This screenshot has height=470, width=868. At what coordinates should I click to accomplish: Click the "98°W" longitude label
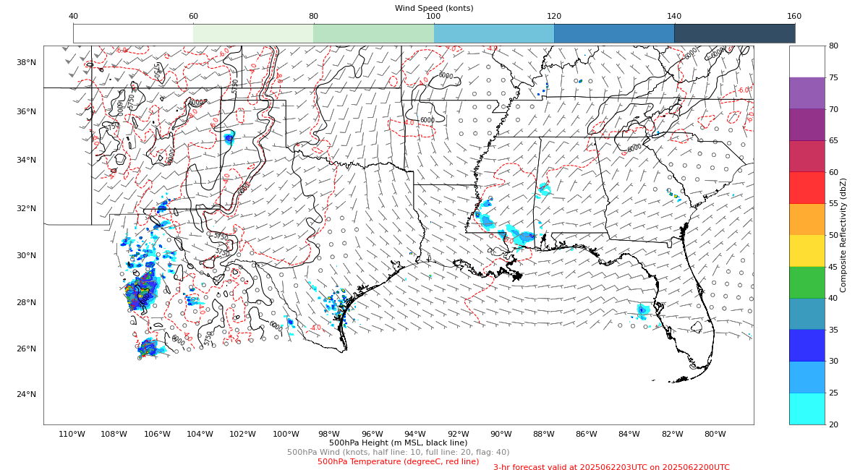(329, 434)
